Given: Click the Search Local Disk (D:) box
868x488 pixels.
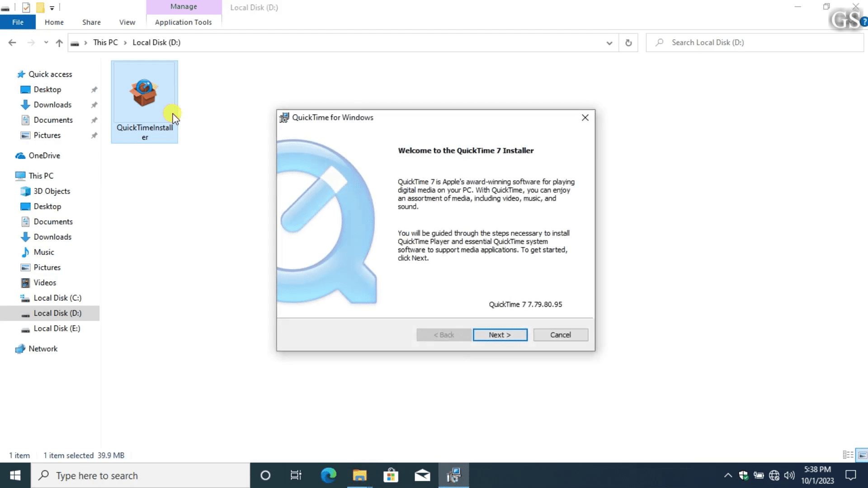Looking at the screenshot, I should coord(755,42).
